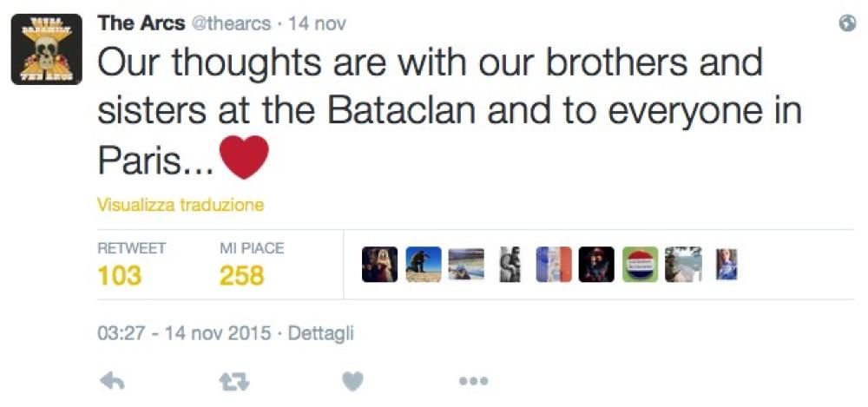Click the red heart emoji in tweet
This screenshot has width=868, height=407.
click(244, 157)
